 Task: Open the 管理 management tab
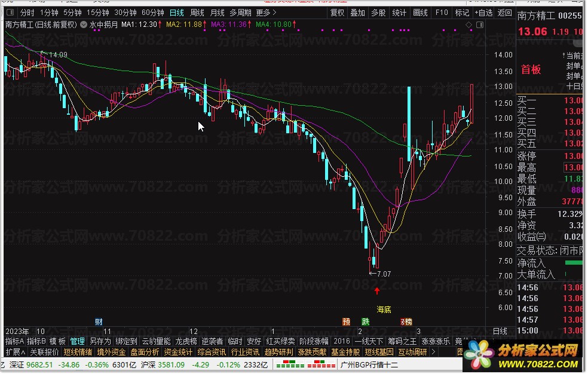77,341
